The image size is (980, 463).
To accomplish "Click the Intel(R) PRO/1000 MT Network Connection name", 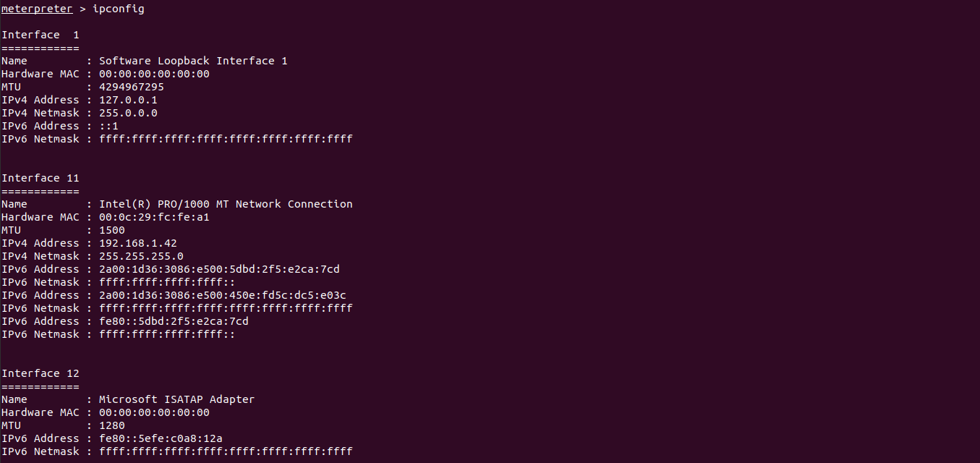I will coord(226,204).
